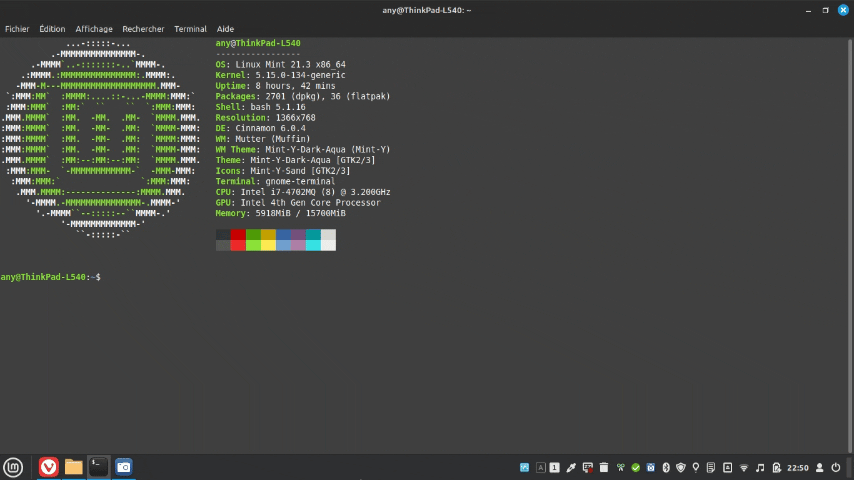Viewport: 854px width, 480px height.
Task: Click the on-screen keyboard tray icon
Action: pos(728,467)
